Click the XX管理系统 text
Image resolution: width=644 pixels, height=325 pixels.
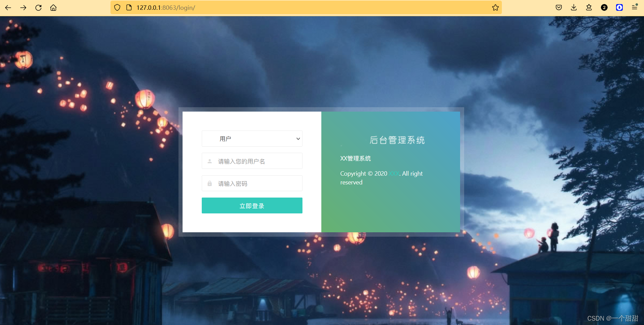tap(355, 158)
